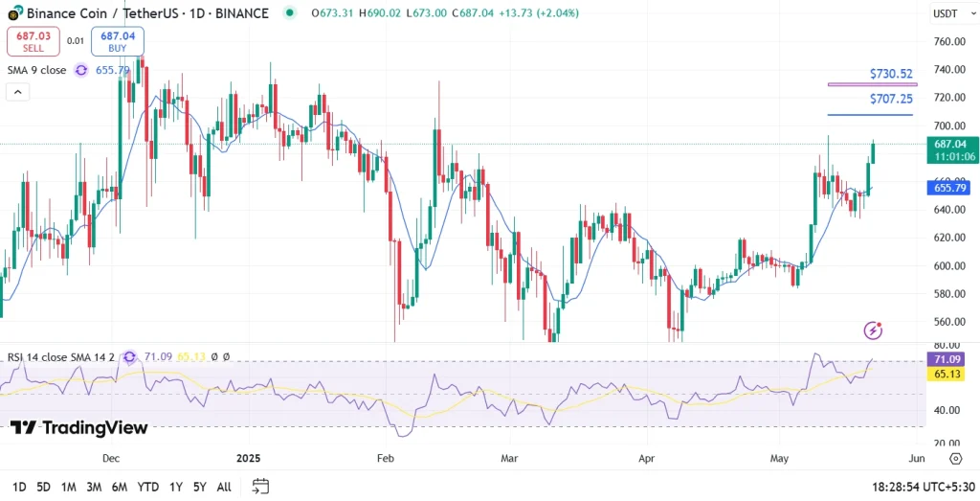Click the RSI indicator refresh icon
This screenshot has height=501, width=980.
(x=129, y=357)
